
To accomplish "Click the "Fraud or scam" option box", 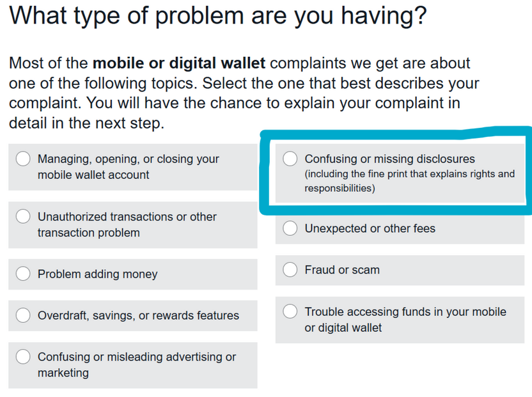I will tap(384, 270).
